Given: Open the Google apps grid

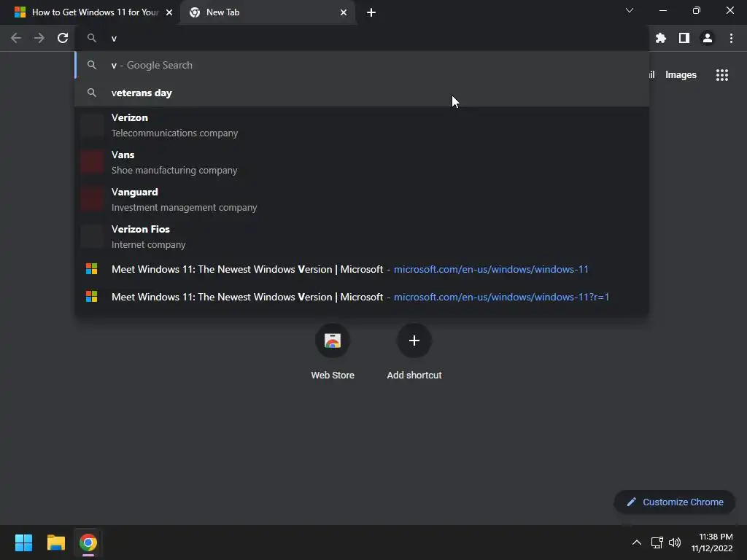Looking at the screenshot, I should (x=721, y=75).
